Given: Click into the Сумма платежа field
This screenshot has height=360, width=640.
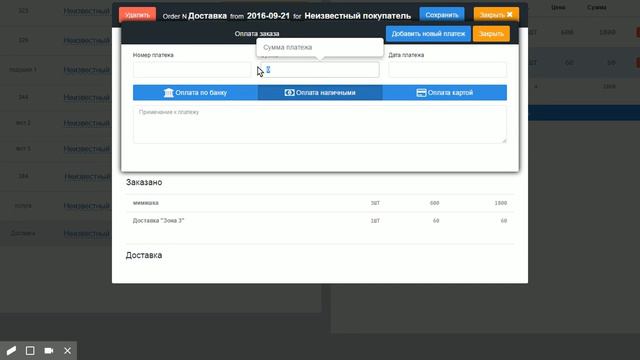Looking at the screenshot, I should 320,70.
